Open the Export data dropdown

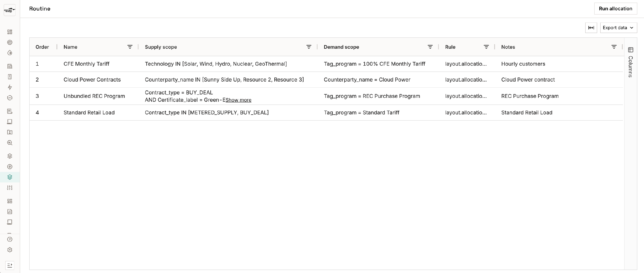tap(618, 28)
